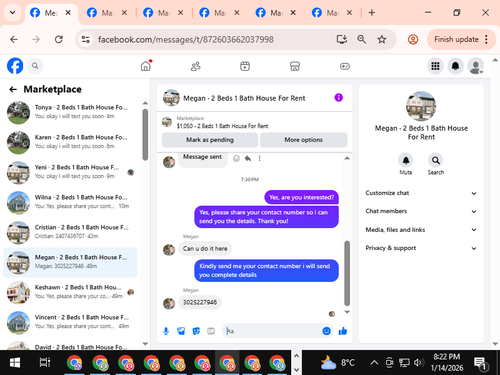Open Keshawn conversation in Marketplace list
This screenshot has width=500, height=375.
[x=70, y=292]
